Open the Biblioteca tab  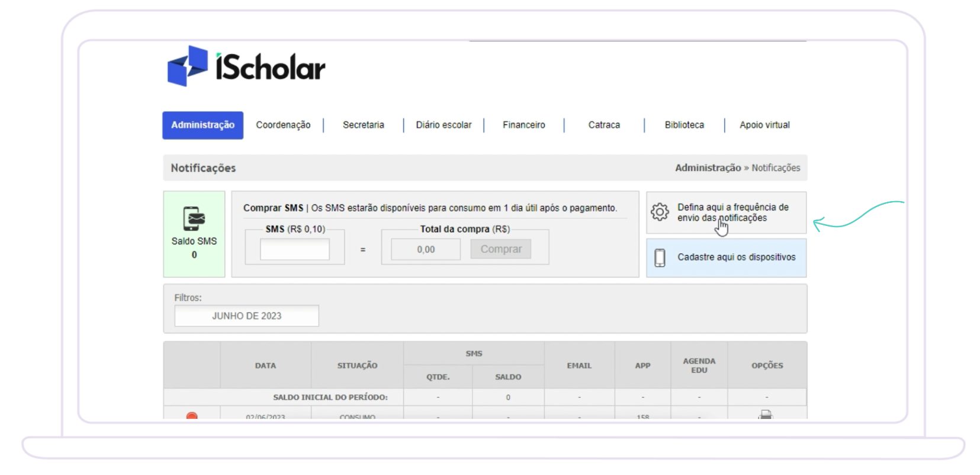[x=685, y=125]
